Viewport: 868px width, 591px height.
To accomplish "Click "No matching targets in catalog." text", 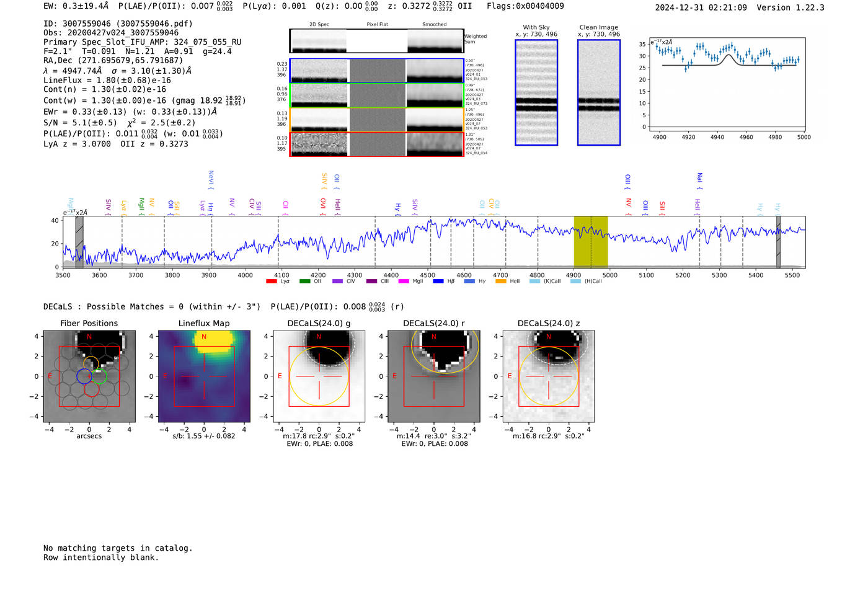I will 118,548.
